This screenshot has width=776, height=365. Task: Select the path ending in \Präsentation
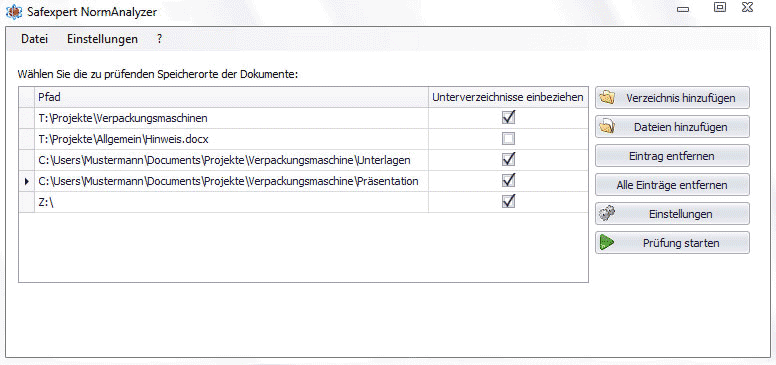pyautogui.click(x=231, y=182)
